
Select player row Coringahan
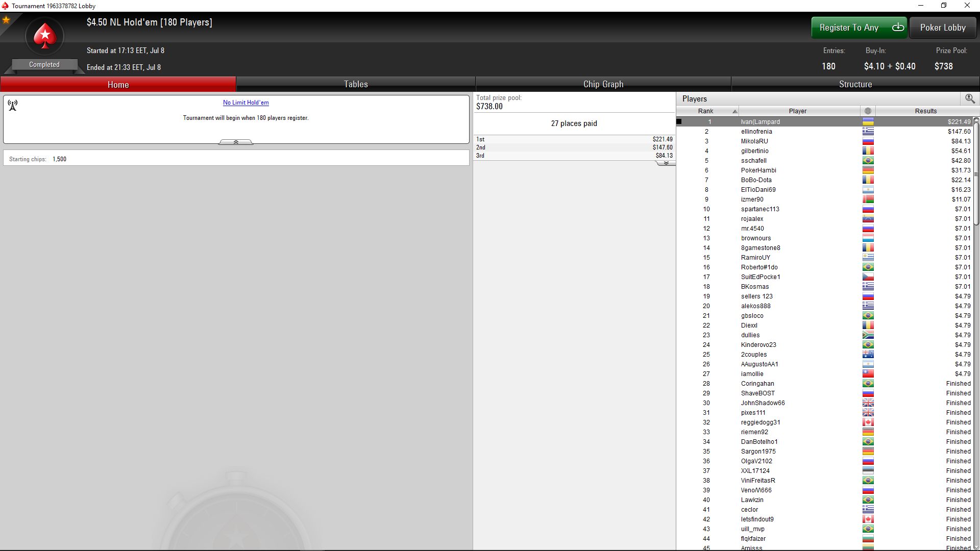tap(825, 384)
